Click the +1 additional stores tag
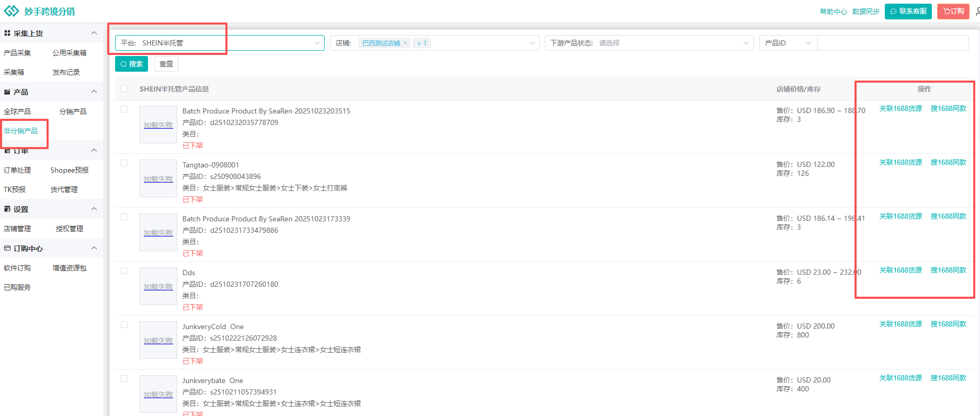The height and width of the screenshot is (416, 980). coord(421,43)
